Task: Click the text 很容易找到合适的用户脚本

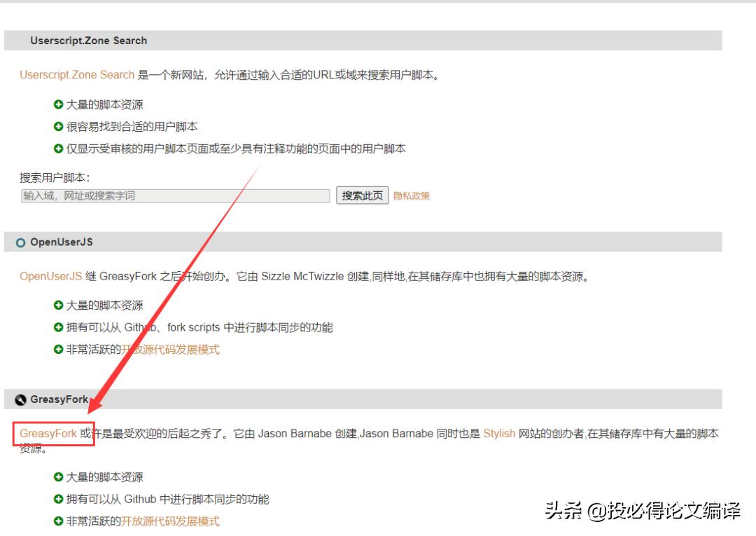Action: [132, 126]
